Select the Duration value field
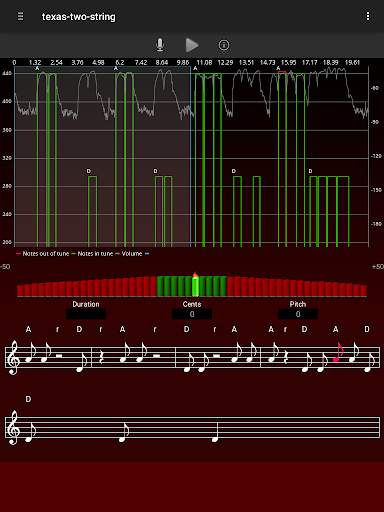 [86, 314]
